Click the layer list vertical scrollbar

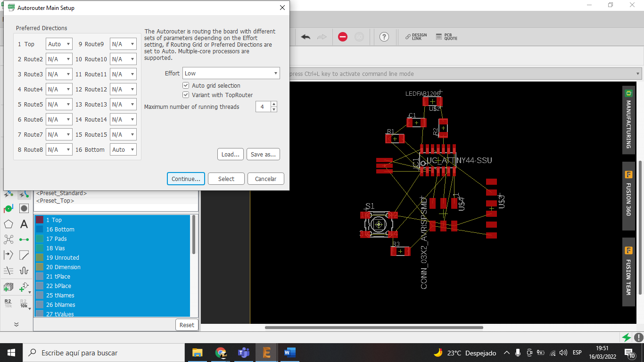tap(194, 234)
